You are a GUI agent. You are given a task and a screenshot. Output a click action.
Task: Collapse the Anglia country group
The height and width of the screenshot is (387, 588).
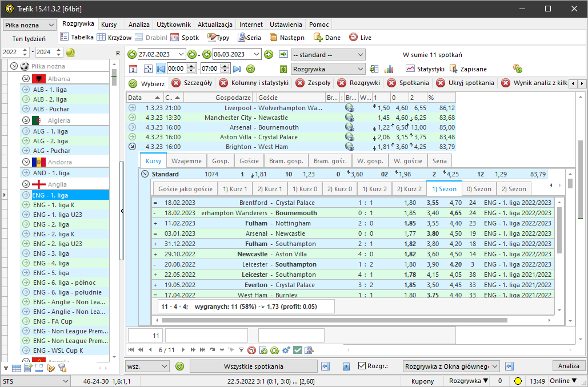[x=26, y=184]
